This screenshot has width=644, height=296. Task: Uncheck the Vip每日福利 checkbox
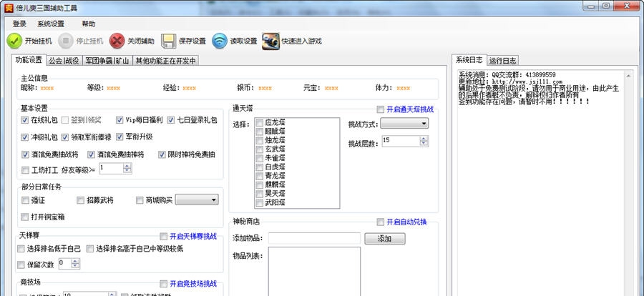[x=119, y=120]
